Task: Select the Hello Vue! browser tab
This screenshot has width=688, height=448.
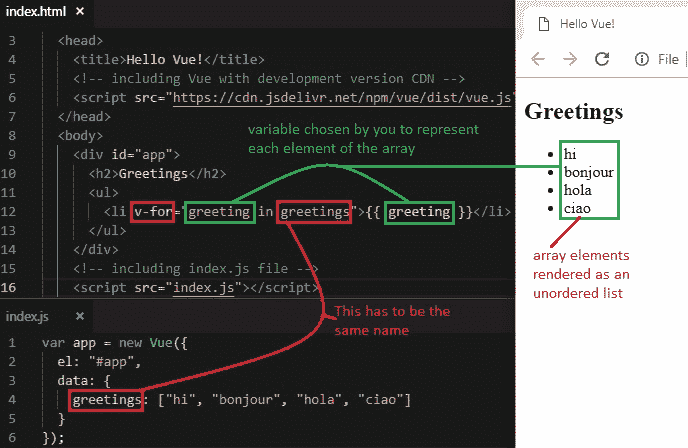Action: pyautogui.click(x=587, y=24)
